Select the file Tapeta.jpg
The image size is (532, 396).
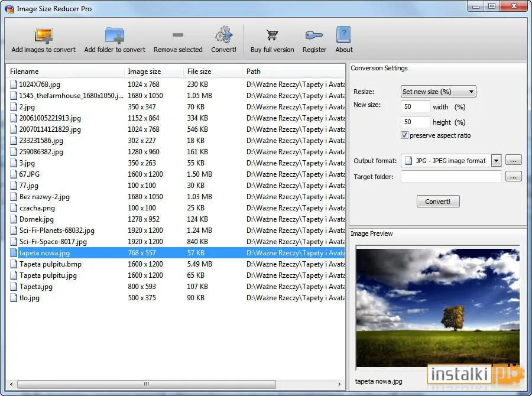point(36,287)
